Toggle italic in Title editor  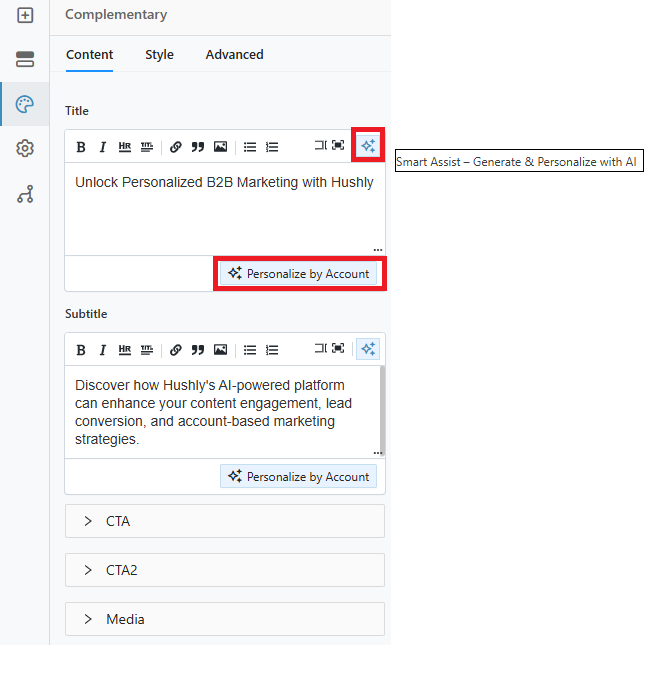click(x=103, y=147)
